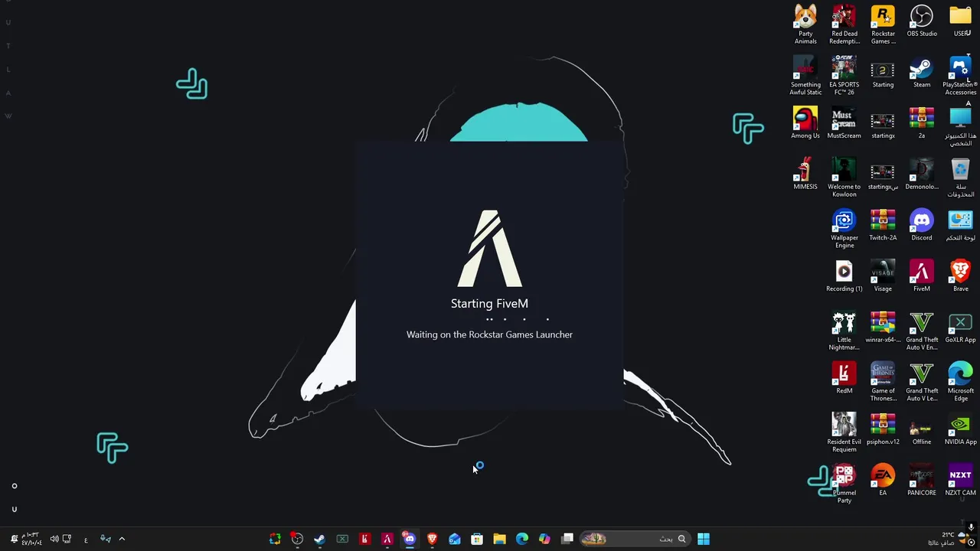Expand the hidden system tray icons chevron
980x551 pixels.
tap(122, 539)
